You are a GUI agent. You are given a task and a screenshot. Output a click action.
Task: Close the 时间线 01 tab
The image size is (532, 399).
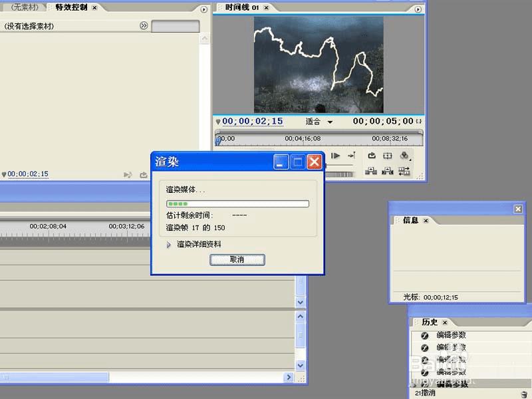point(267,7)
